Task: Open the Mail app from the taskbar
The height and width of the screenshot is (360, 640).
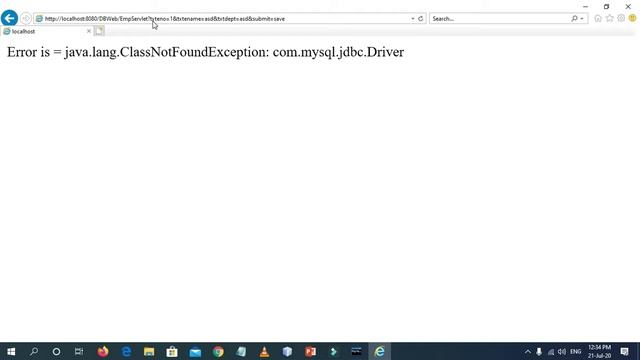Action: [195, 351]
